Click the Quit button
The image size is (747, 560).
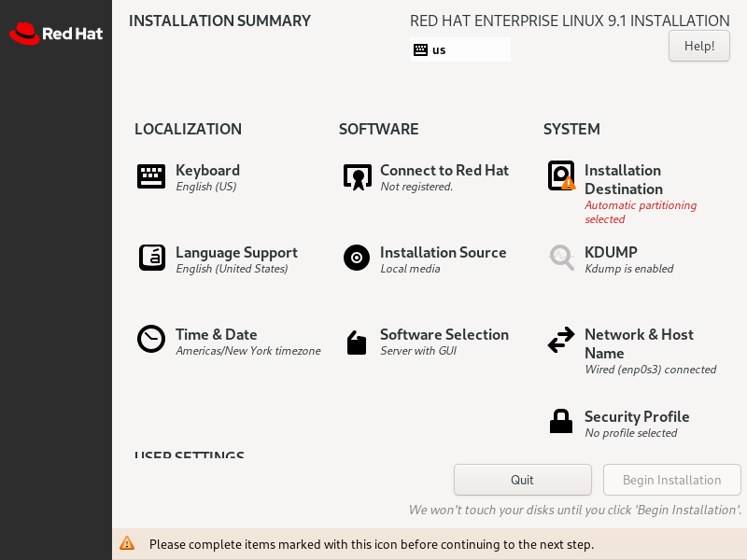click(x=523, y=480)
